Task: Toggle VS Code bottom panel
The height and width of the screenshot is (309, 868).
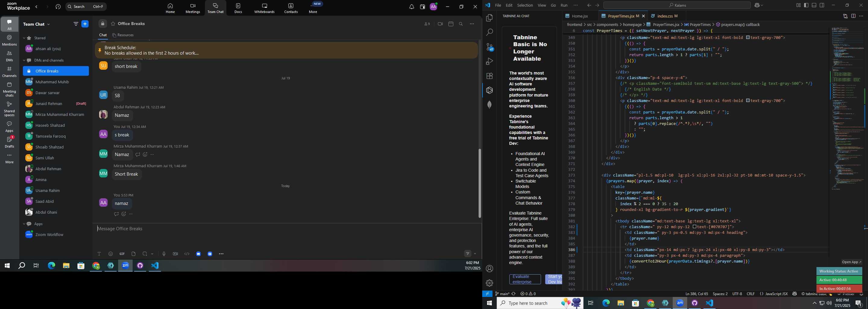Action: pos(814,5)
